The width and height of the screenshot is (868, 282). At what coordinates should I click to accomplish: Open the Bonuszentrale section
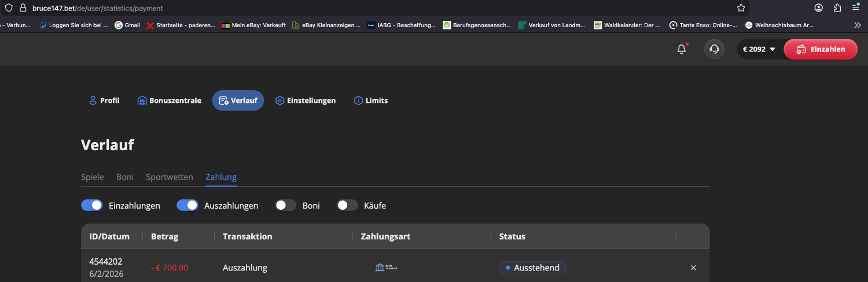tap(169, 101)
